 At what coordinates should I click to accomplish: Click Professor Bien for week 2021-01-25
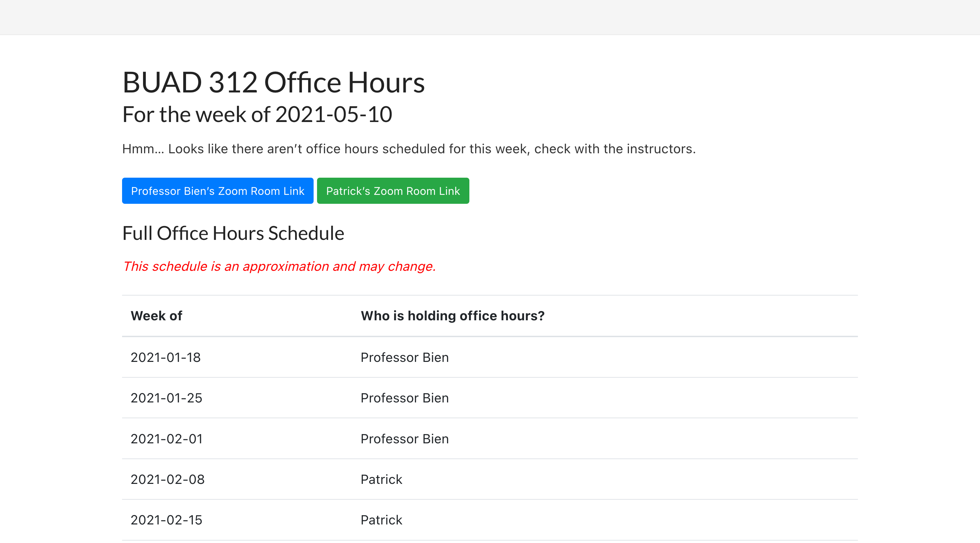pos(404,398)
